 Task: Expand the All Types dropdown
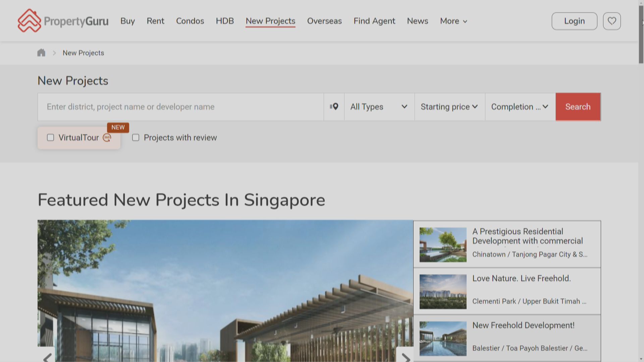(379, 107)
